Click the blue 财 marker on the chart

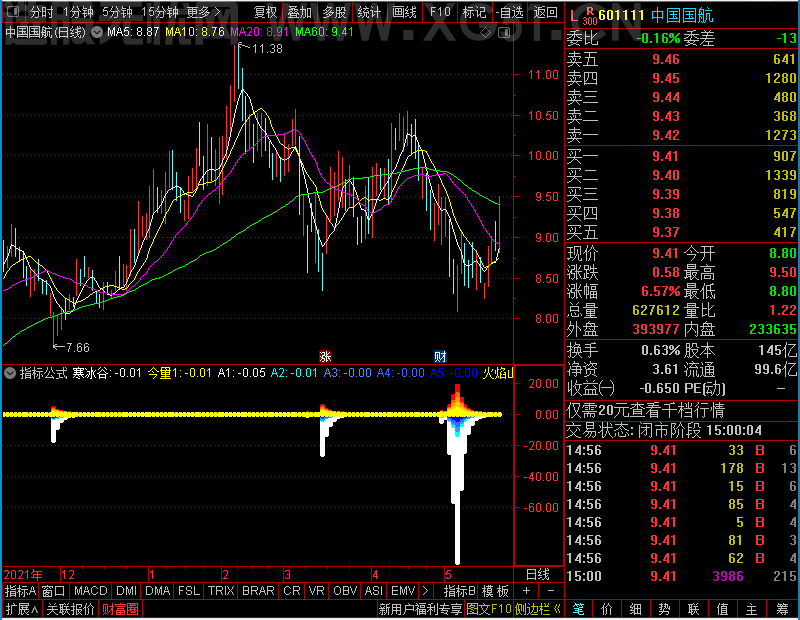440,356
